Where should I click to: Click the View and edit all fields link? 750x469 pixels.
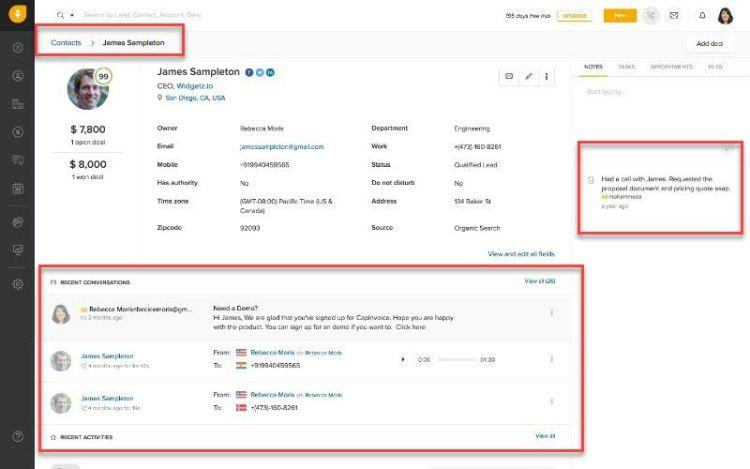(x=520, y=254)
